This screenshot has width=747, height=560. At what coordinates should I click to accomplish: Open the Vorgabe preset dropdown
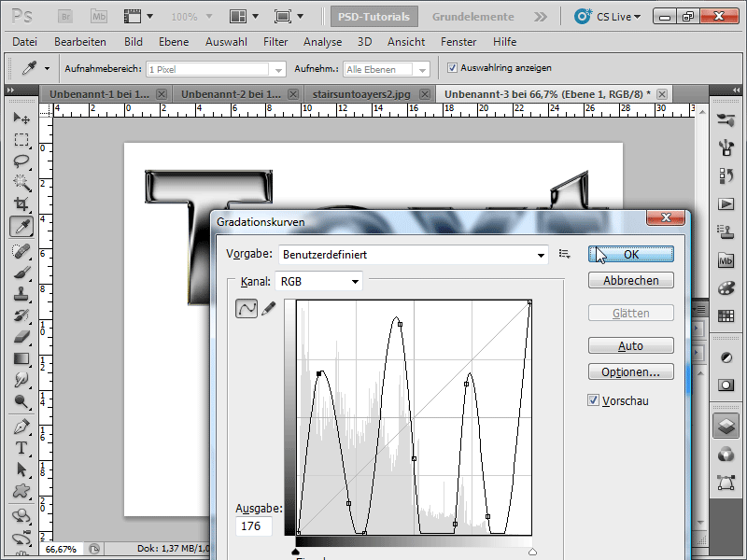click(413, 255)
